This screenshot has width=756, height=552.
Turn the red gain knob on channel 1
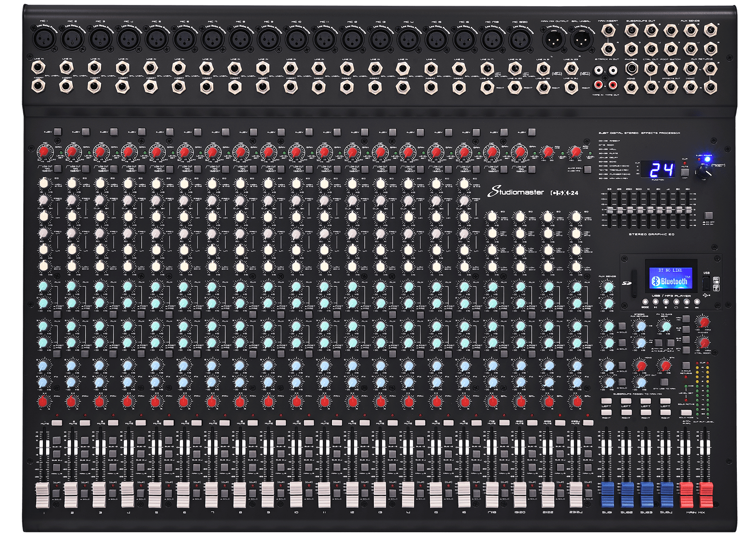tap(44, 151)
